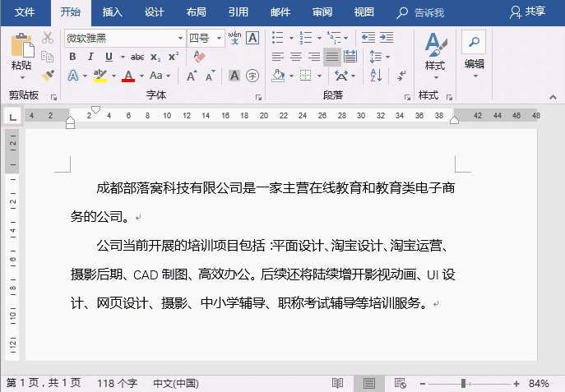Click the bullets list icon

pos(277,38)
